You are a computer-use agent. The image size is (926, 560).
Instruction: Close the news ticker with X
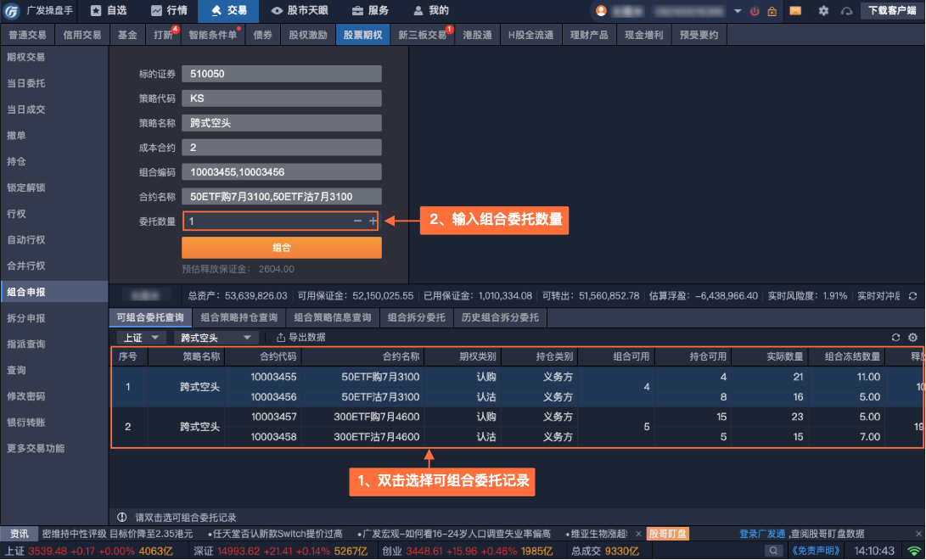click(x=638, y=534)
